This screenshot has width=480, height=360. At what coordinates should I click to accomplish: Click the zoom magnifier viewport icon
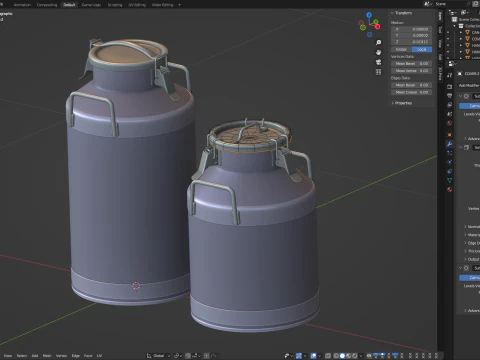[378, 42]
